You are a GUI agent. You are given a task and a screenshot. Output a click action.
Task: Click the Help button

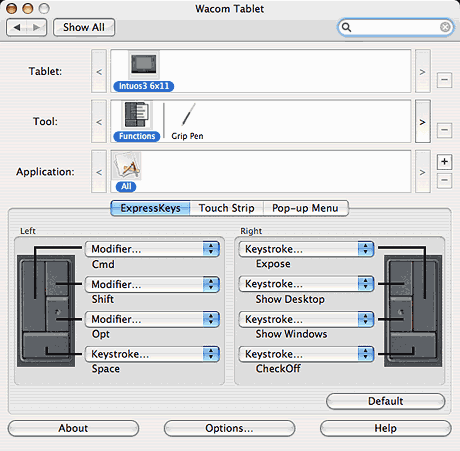[x=386, y=428]
